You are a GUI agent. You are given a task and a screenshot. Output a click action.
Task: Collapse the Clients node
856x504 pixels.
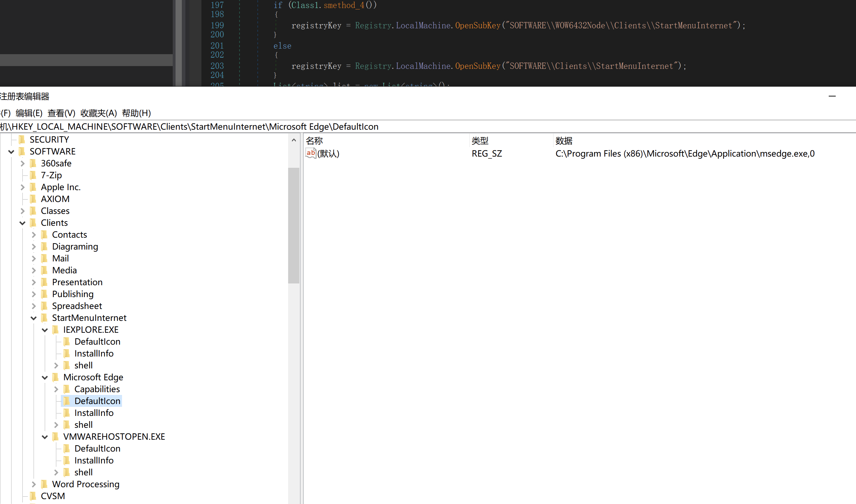click(x=22, y=223)
